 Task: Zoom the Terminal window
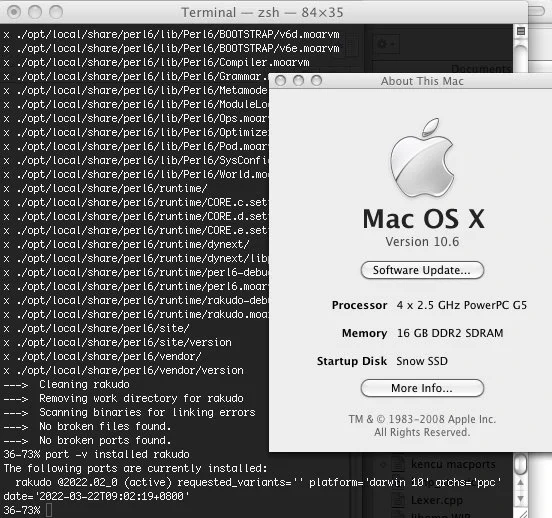[56, 12]
